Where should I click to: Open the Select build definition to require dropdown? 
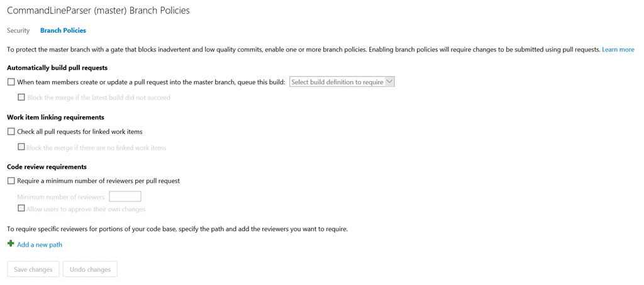[x=341, y=82]
